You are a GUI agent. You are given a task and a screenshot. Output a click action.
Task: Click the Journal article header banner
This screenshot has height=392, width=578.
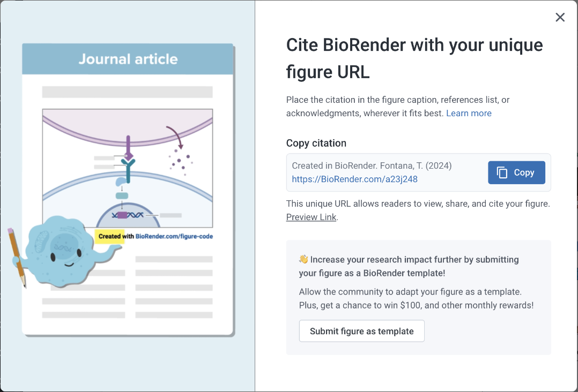coord(128,59)
